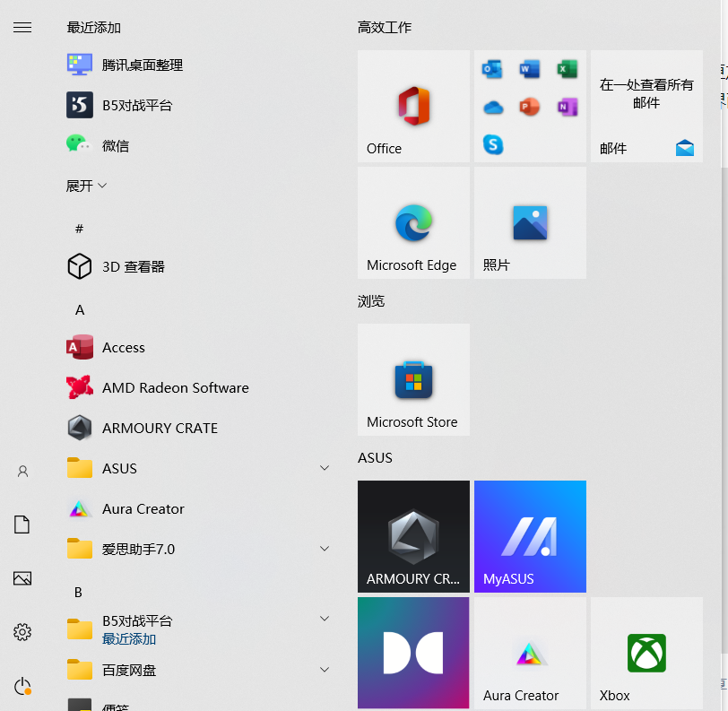Open OneNote in the Office apps tile
This screenshot has width=728, height=711.
click(x=568, y=107)
